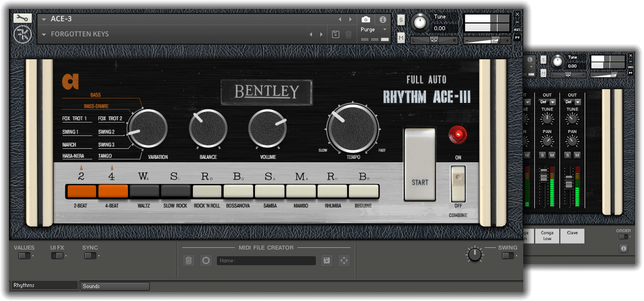Mute the Clave channel in the Sounds window

pyautogui.click(x=577, y=155)
